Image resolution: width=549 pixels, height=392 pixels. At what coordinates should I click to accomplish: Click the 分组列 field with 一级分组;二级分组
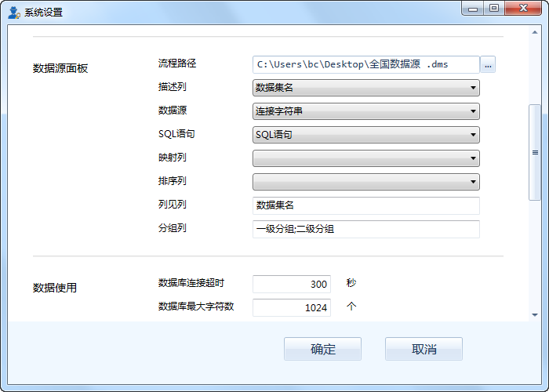[x=366, y=229]
